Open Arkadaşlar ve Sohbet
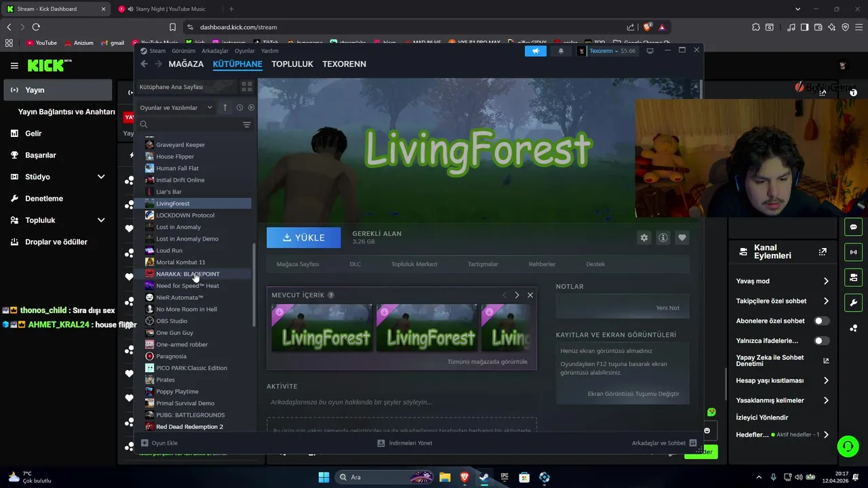This screenshot has width=868, height=488. [664, 443]
